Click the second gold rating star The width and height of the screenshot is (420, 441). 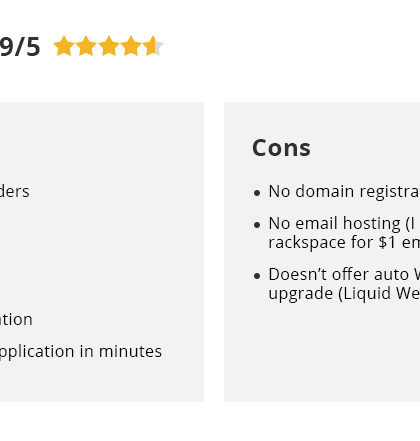(x=86, y=46)
